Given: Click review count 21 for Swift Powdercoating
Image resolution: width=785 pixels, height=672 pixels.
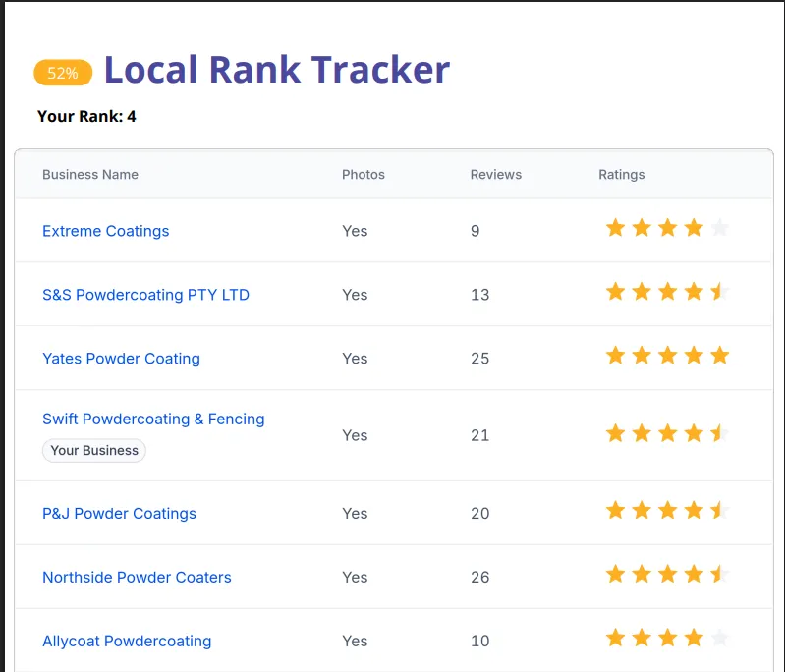Looking at the screenshot, I should 479,435.
